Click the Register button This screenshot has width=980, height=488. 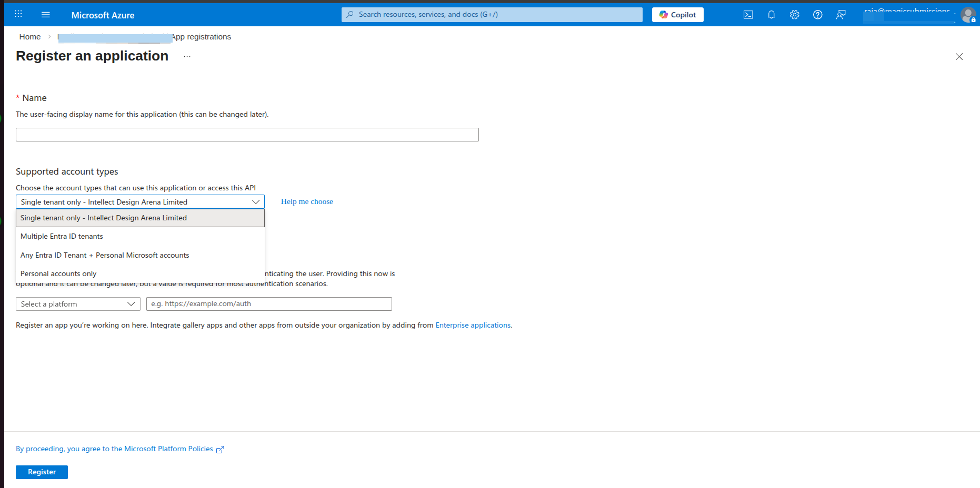point(42,472)
